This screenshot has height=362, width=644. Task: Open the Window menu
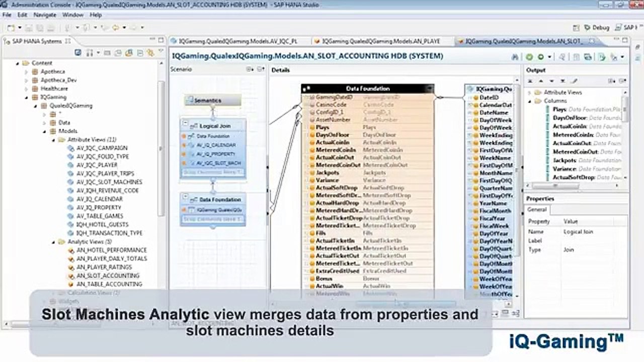73,15
